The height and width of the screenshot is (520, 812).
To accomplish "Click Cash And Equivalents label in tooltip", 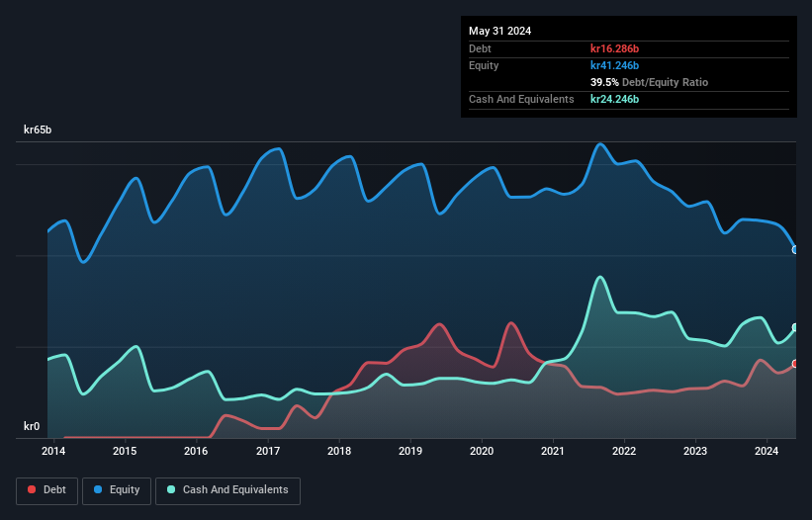I will pos(521,99).
